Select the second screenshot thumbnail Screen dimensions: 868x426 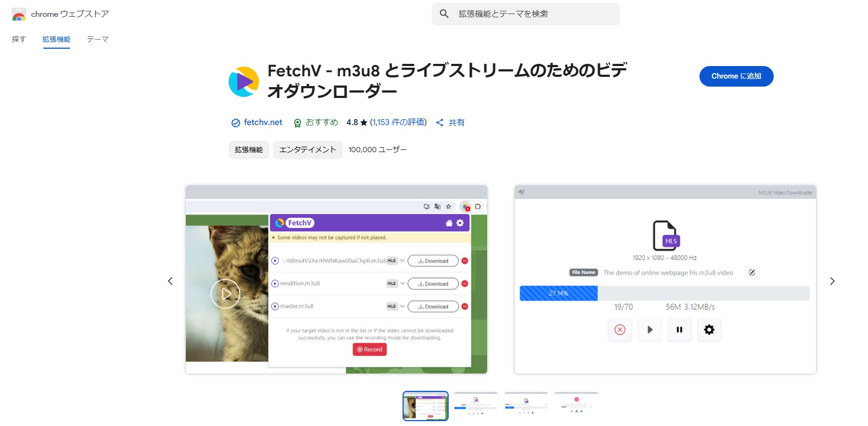(x=476, y=406)
